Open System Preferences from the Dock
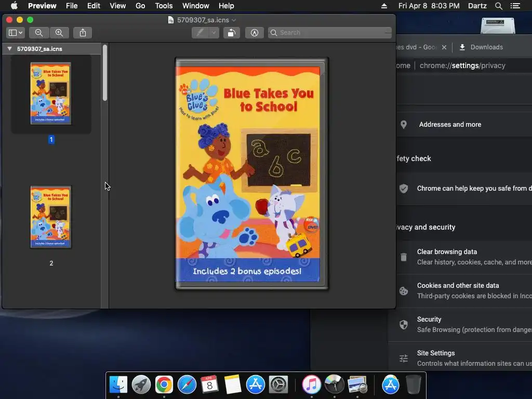 point(278,384)
